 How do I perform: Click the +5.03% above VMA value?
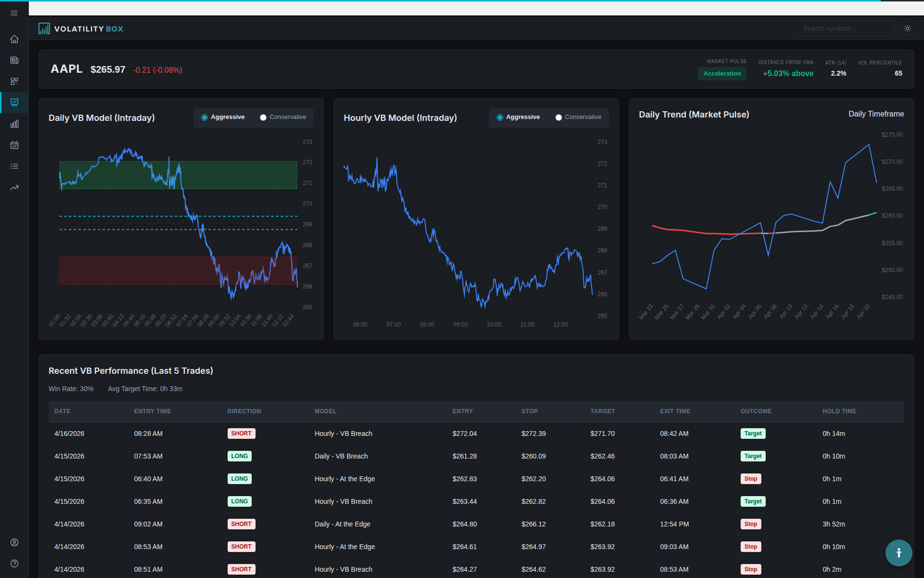(x=788, y=74)
